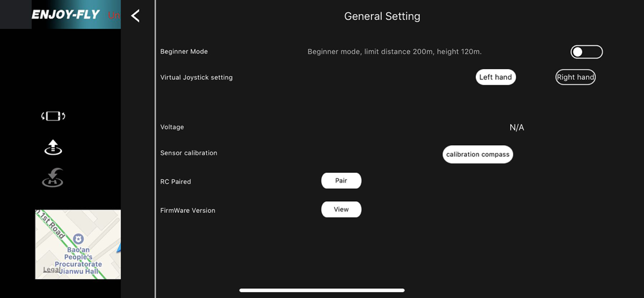Click the blue location arrow on map
The height and width of the screenshot is (298, 644).
(118, 248)
